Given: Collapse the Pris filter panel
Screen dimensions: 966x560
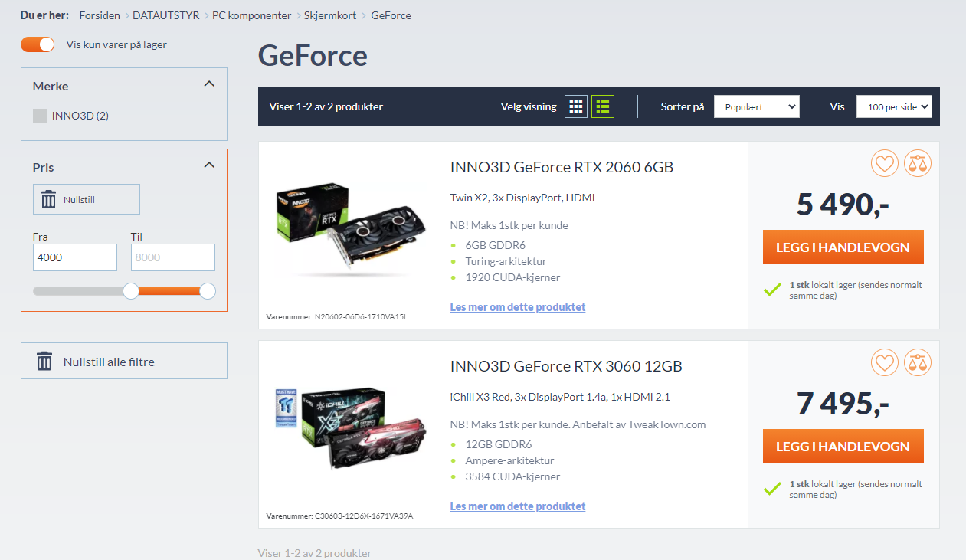Looking at the screenshot, I should [x=209, y=165].
